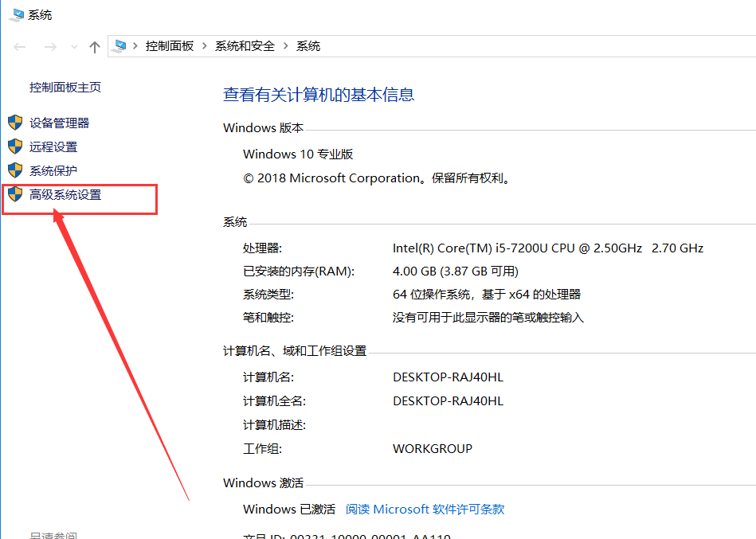Image resolution: width=756 pixels, height=539 pixels.
Task: Open the 高级系统设置 link
Action: [65, 194]
